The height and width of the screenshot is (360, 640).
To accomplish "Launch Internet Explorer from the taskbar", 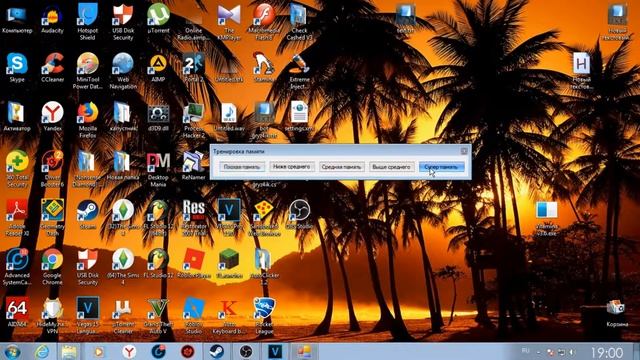I will [42, 352].
